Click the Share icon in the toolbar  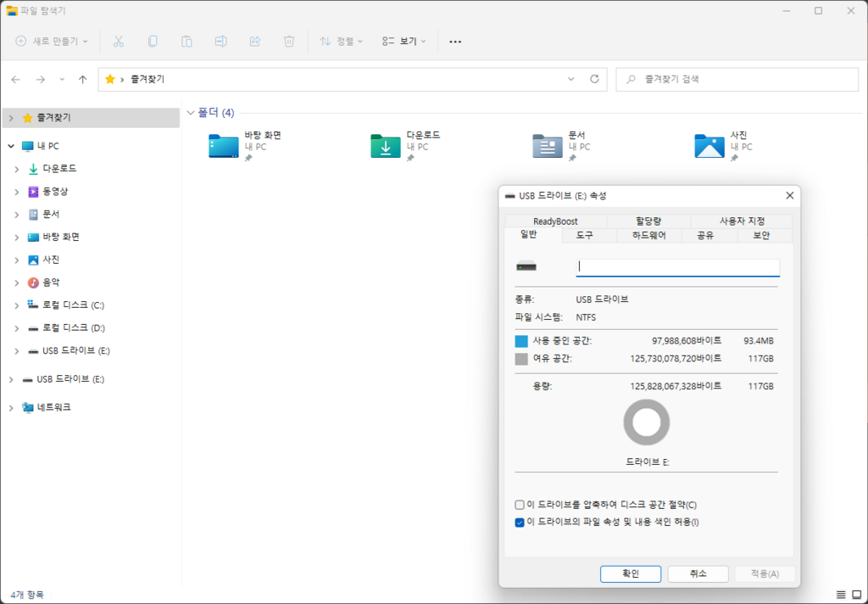(254, 41)
